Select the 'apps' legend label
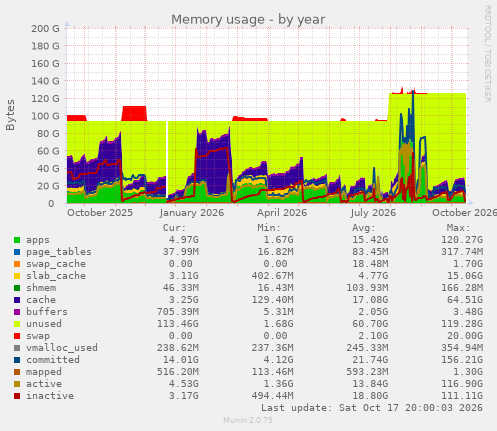The image size is (497, 431). (x=38, y=240)
